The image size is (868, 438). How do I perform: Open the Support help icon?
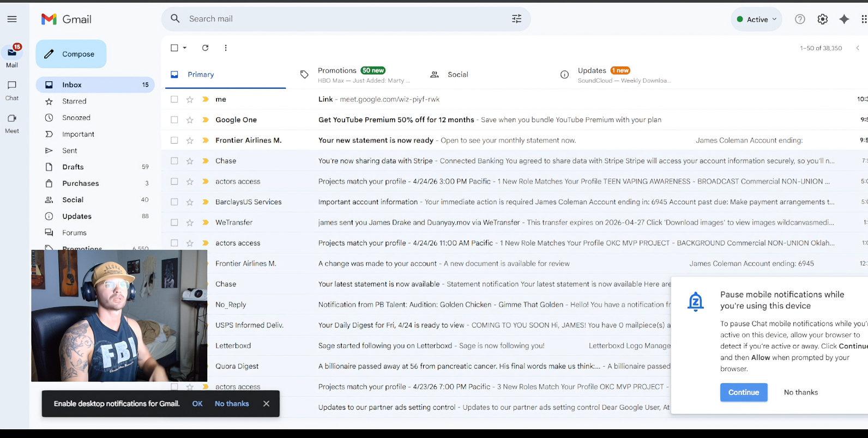(x=800, y=19)
